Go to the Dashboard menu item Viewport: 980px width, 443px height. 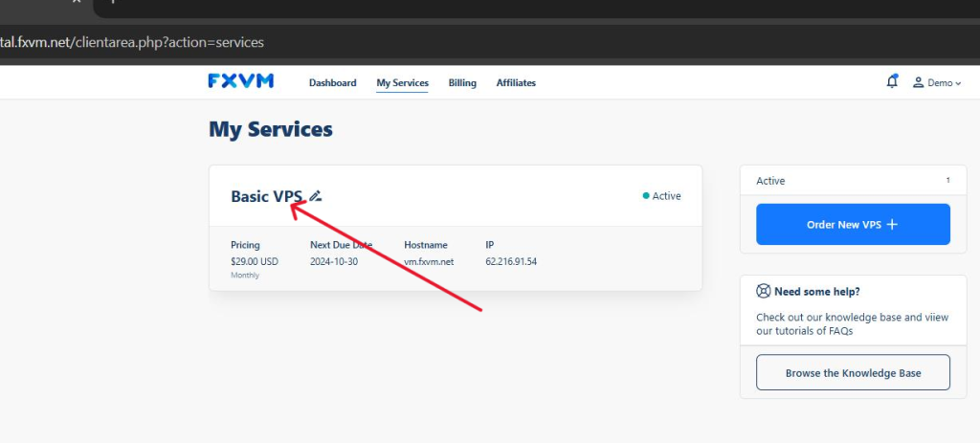pos(332,83)
